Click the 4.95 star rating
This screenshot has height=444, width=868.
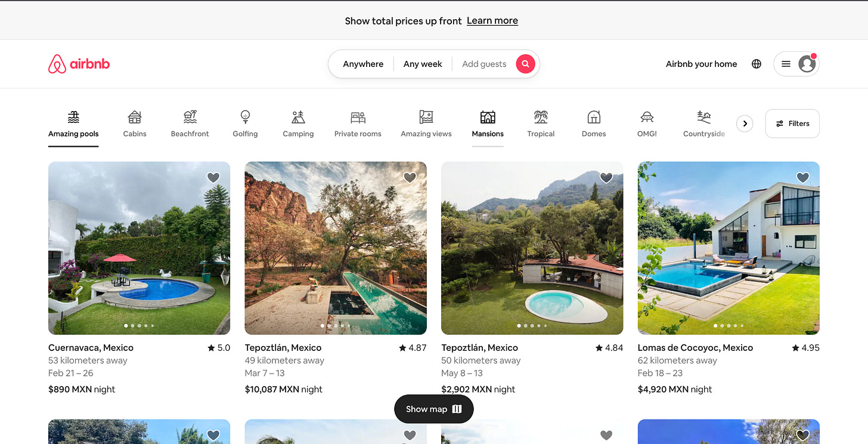tap(805, 348)
